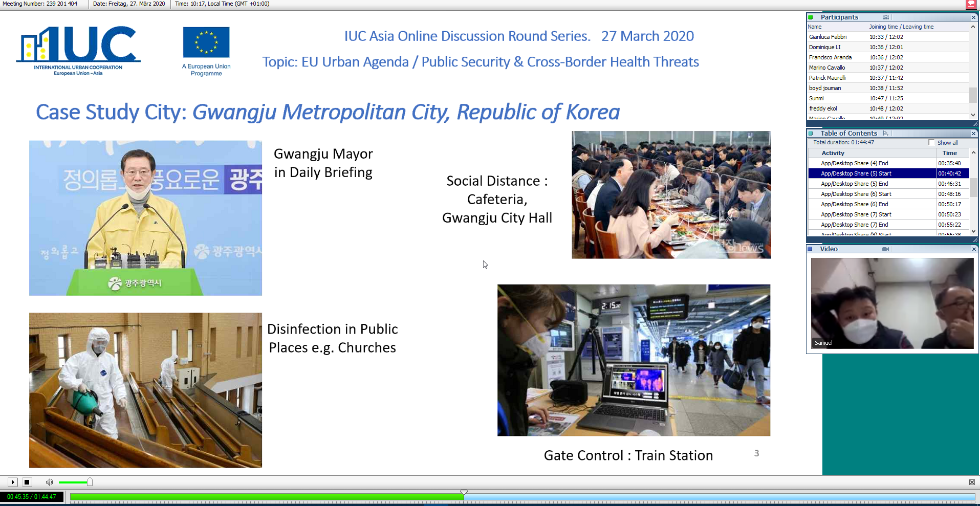The height and width of the screenshot is (506, 980).
Task: Click the camera icon in Video panel header
Action: (885, 249)
